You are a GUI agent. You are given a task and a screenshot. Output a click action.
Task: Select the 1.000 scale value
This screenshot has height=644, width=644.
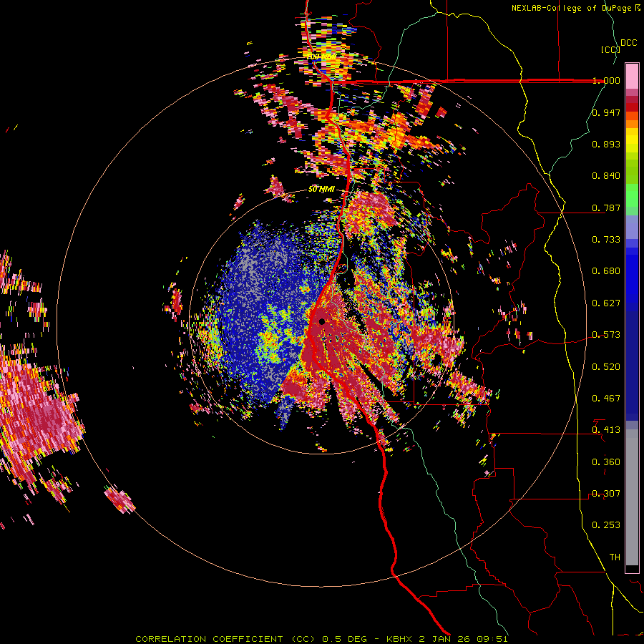coord(606,80)
